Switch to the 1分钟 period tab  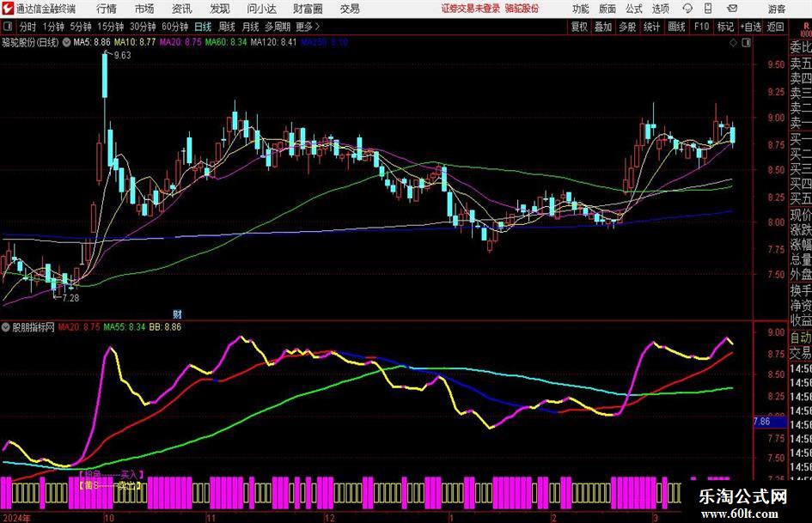pos(52,27)
